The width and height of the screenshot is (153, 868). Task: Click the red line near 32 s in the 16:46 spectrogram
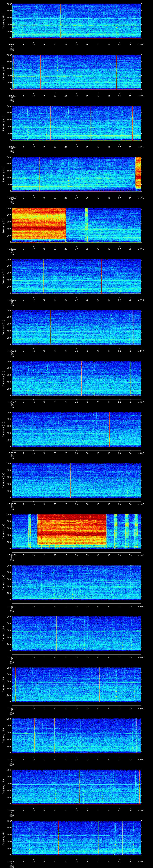pos(79,787)
